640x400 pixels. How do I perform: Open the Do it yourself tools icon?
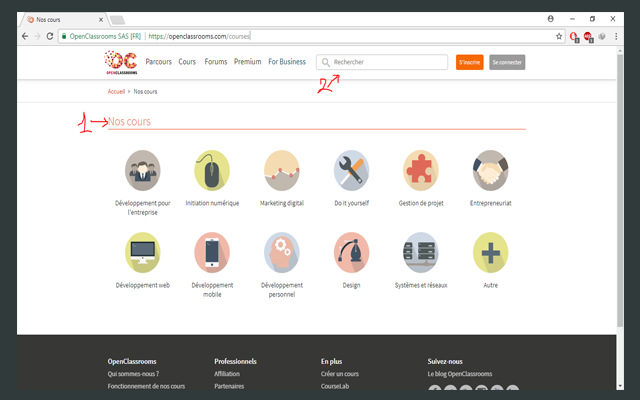click(x=351, y=169)
